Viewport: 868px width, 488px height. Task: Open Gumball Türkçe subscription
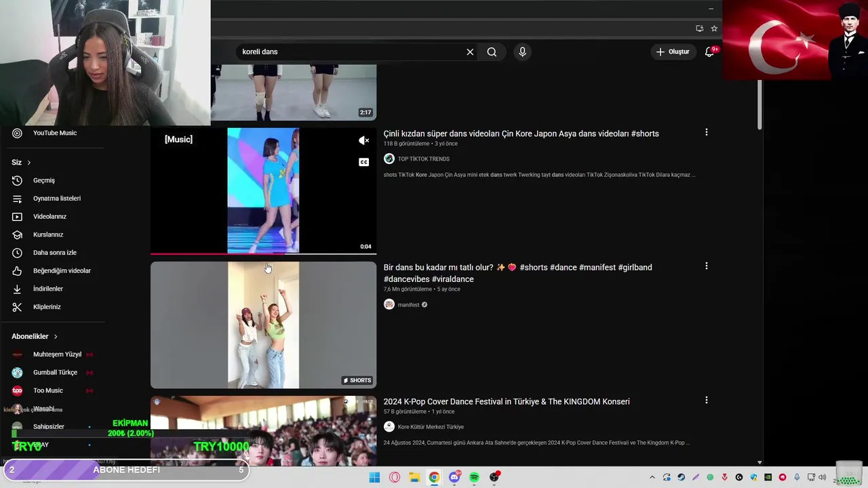tap(54, 372)
